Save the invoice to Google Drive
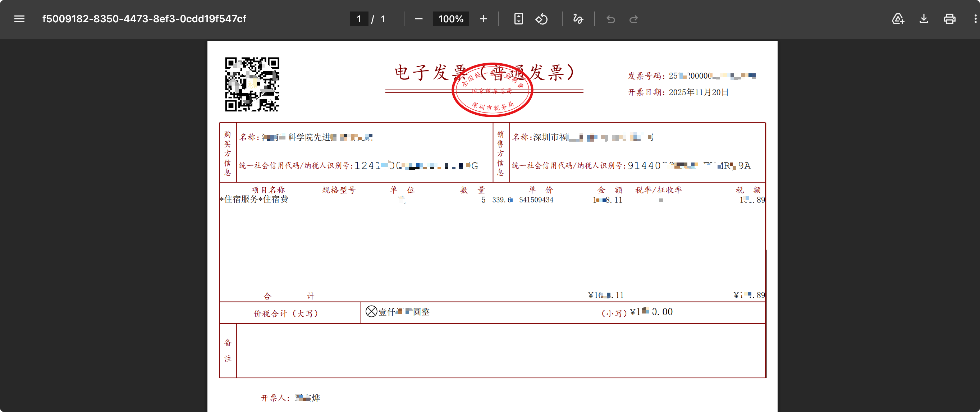 pos(898,19)
